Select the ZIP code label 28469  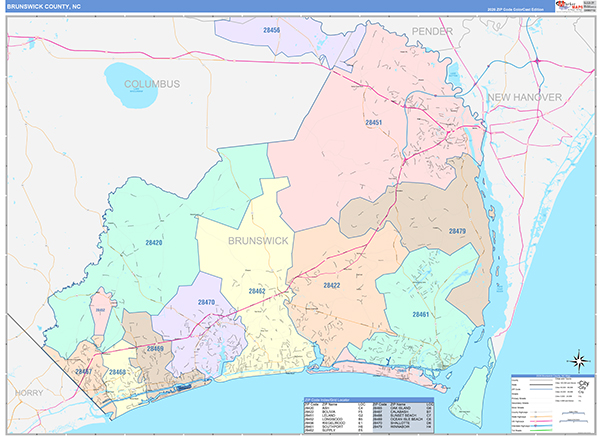pyautogui.click(x=155, y=349)
